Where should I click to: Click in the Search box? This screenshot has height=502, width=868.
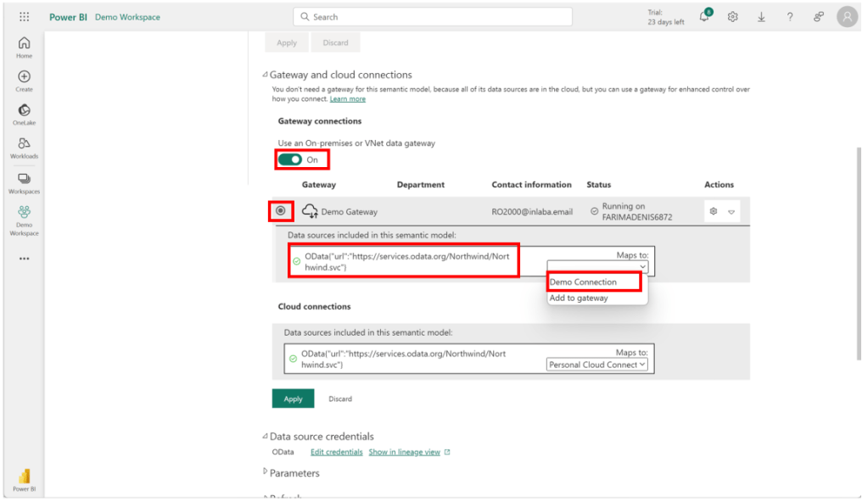433,17
